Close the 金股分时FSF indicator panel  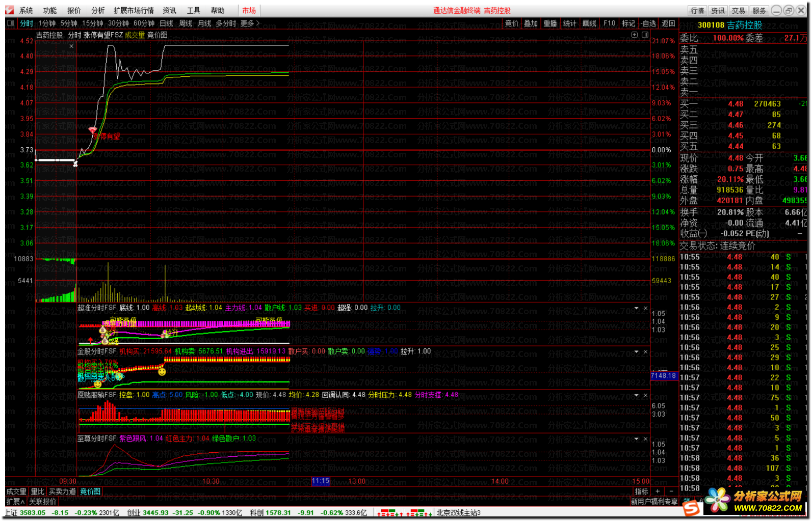pyautogui.click(x=645, y=352)
